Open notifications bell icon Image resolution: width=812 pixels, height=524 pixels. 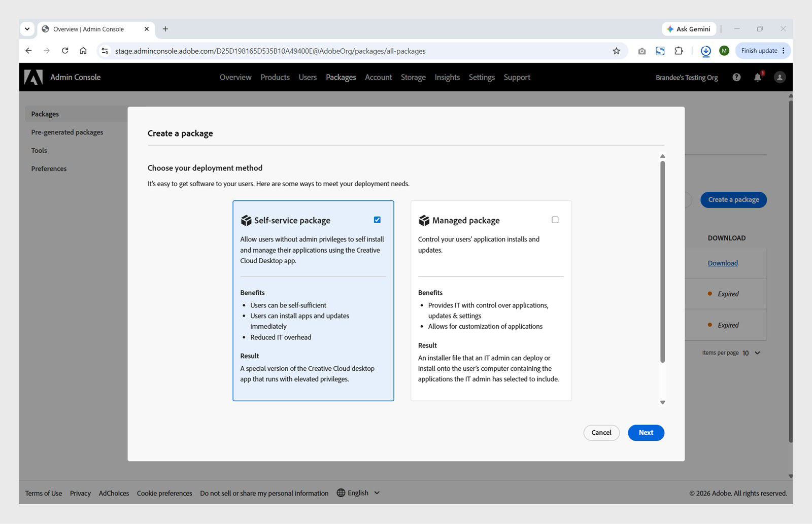(758, 77)
